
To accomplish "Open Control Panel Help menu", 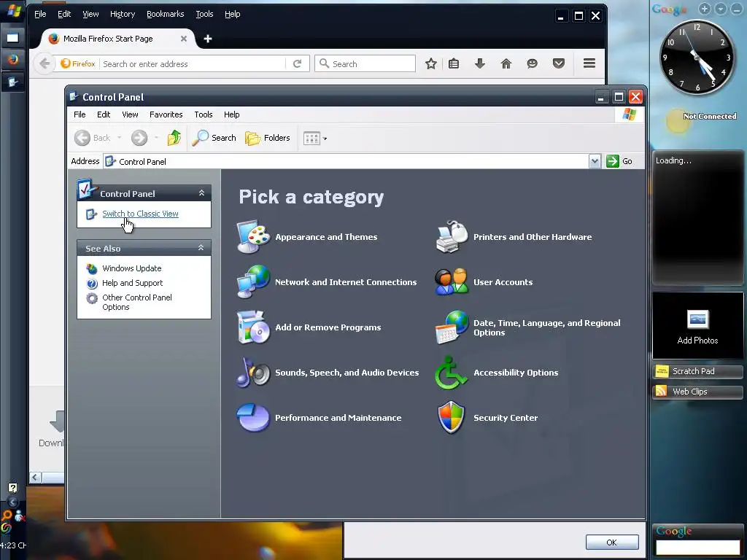I will [x=231, y=114].
